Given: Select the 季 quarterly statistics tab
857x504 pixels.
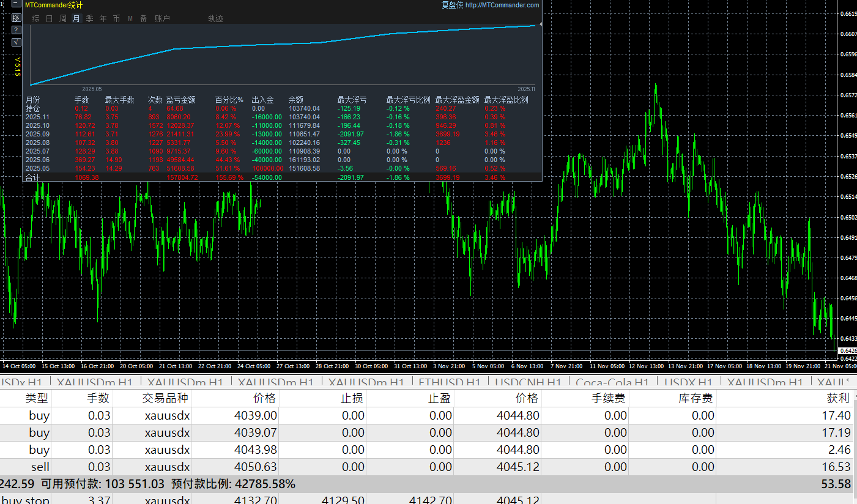Looking at the screenshot, I should tap(89, 19).
